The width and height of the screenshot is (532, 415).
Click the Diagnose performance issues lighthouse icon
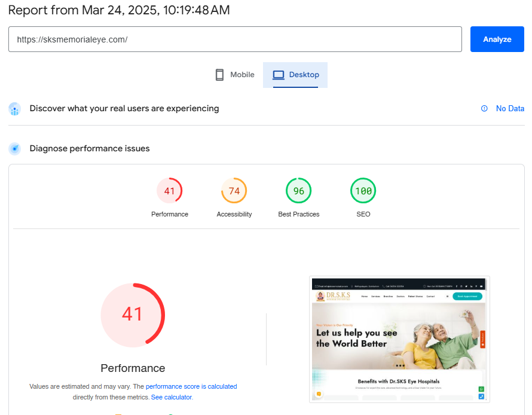[x=14, y=148]
